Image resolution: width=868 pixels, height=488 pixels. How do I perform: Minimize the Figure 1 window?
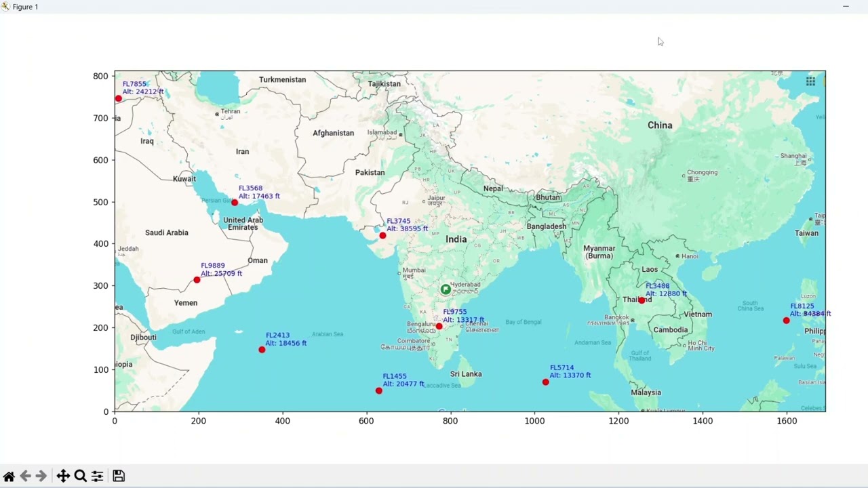click(x=846, y=7)
